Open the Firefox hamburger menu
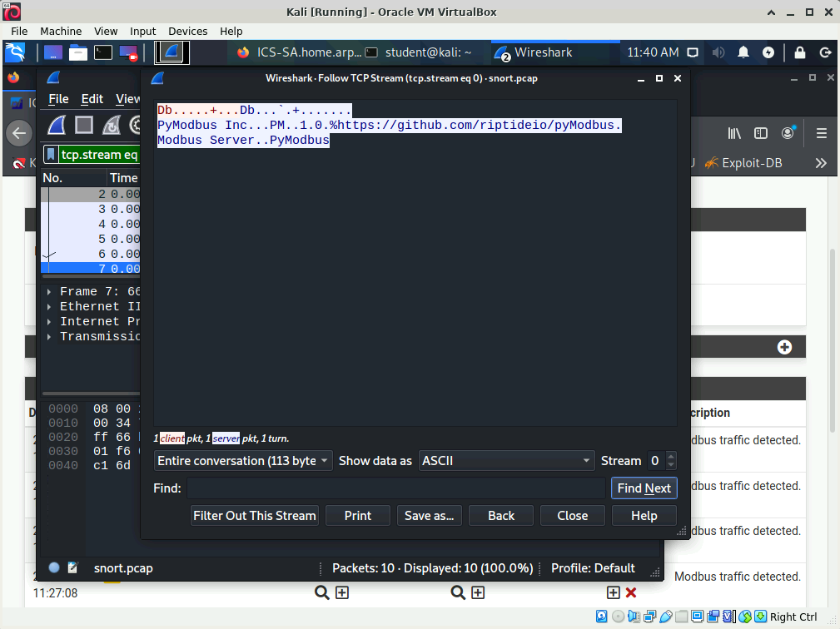The image size is (840, 629). [821, 133]
